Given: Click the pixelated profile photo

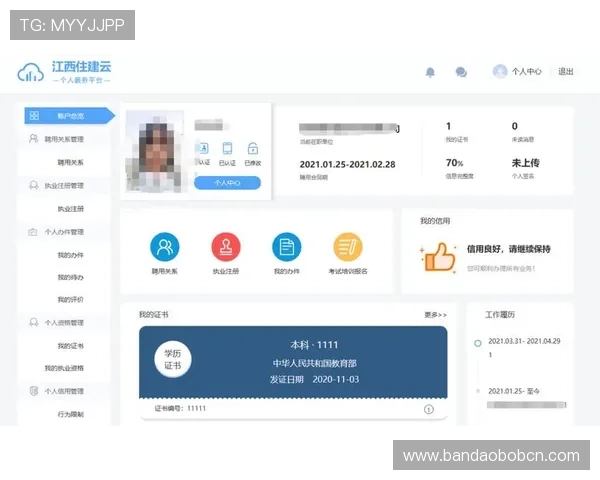Looking at the screenshot, I should click(x=154, y=151).
